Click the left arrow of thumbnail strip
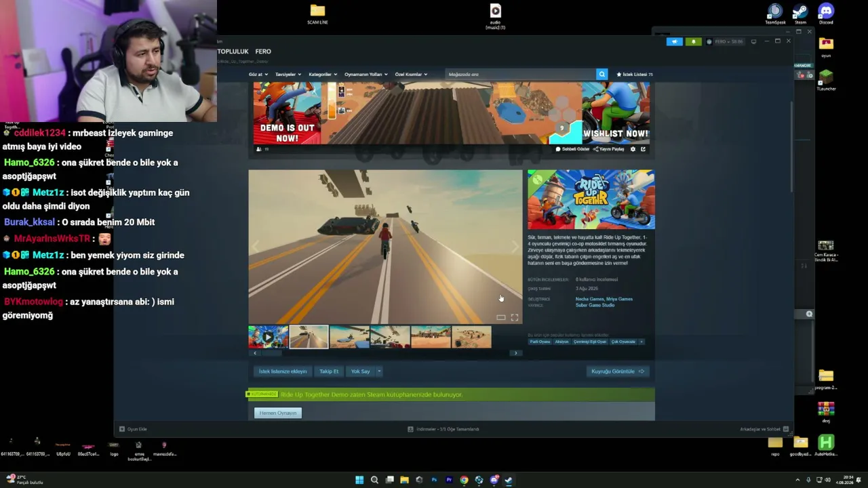The width and height of the screenshot is (868, 488). click(255, 353)
